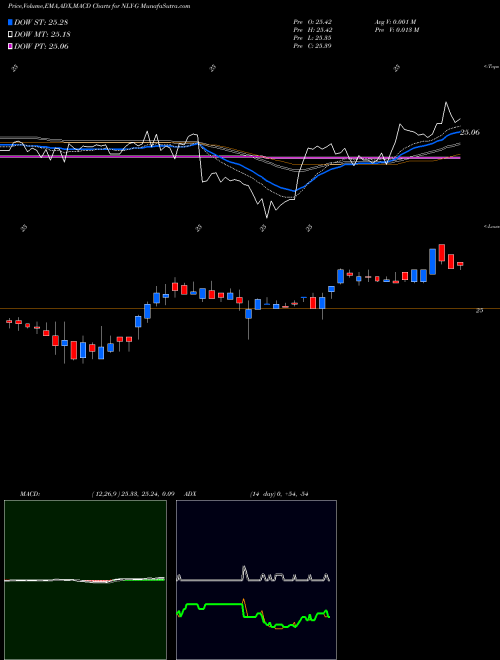Click the tallest blue candle near chart's right end
The image size is (500, 660).
[x=432, y=261]
